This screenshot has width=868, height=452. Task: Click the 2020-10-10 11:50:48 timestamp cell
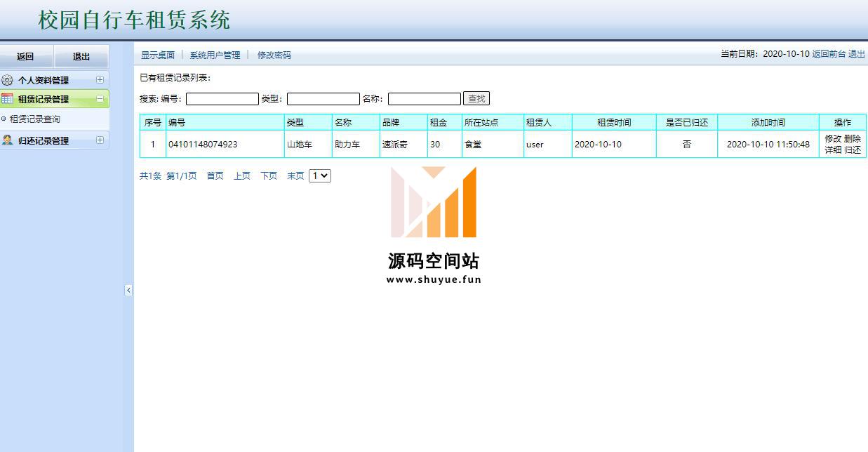pos(768,145)
